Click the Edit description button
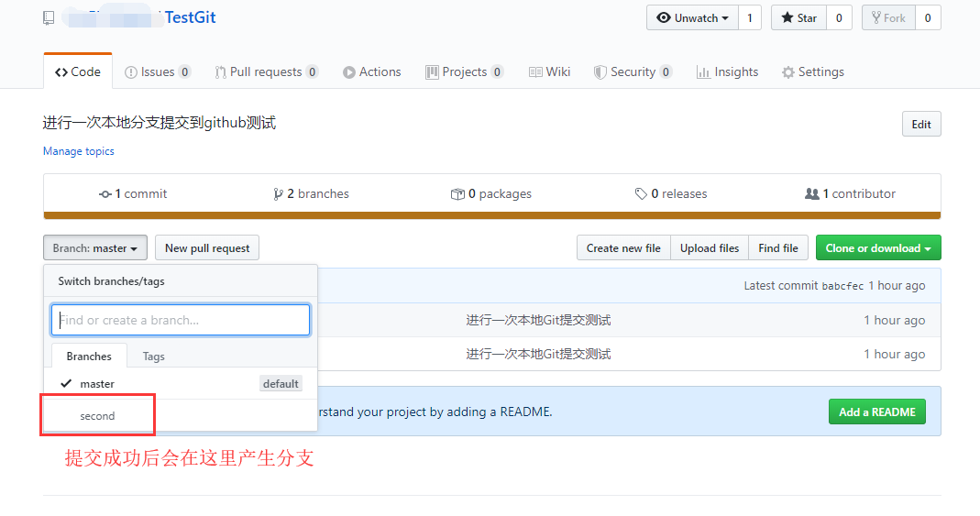This screenshot has width=980, height=516. 921,124
